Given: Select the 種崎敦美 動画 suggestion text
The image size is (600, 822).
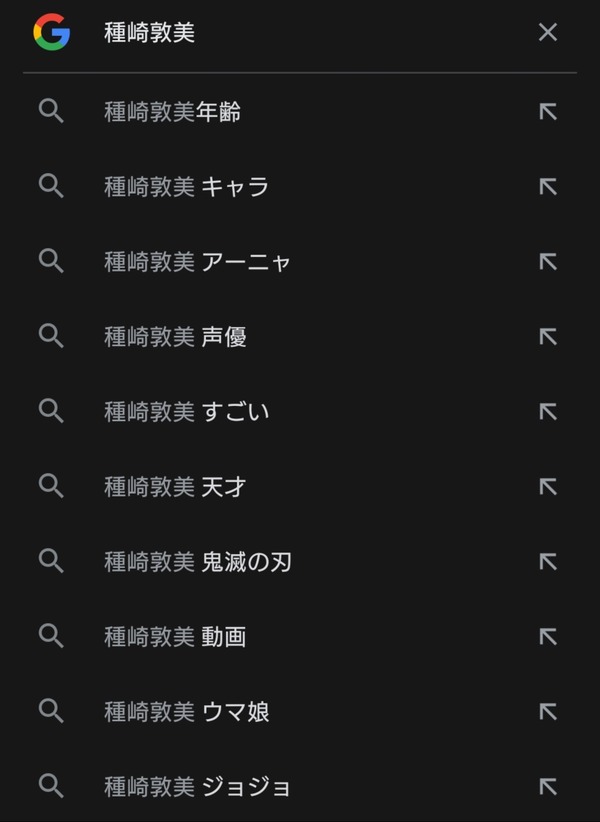Looking at the screenshot, I should tap(175, 636).
